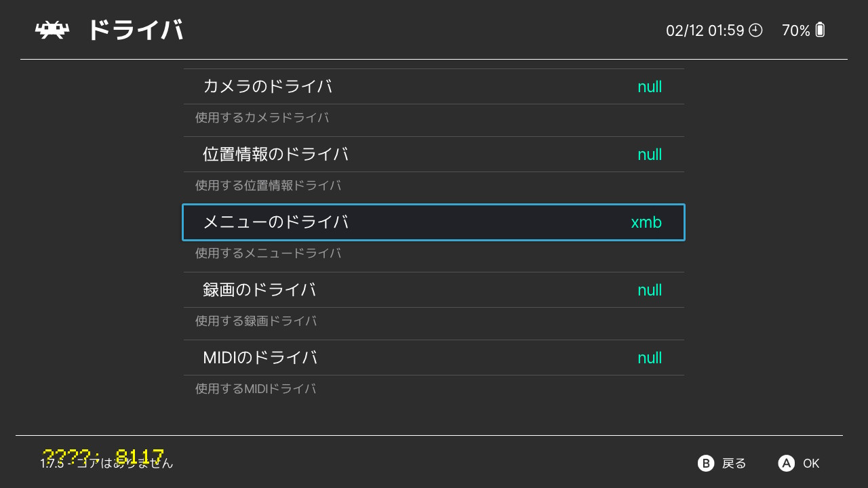The image size is (868, 488).
Task: Change the xmb menu driver value
Action: click(646, 222)
